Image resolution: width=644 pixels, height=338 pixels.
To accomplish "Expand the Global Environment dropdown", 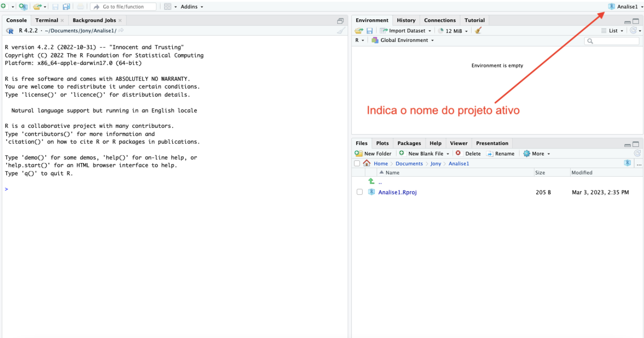I will click(403, 40).
